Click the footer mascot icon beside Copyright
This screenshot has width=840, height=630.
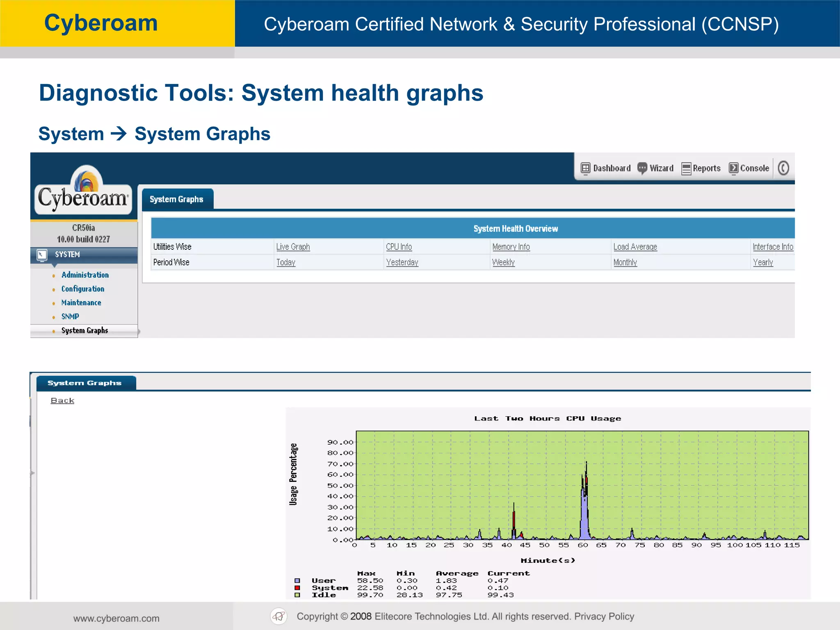pos(279,616)
